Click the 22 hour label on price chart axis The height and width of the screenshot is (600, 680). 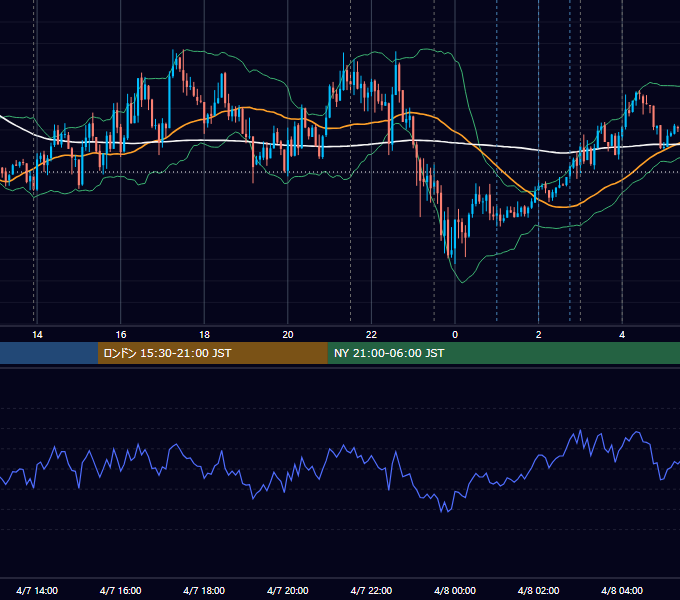[x=371, y=335]
